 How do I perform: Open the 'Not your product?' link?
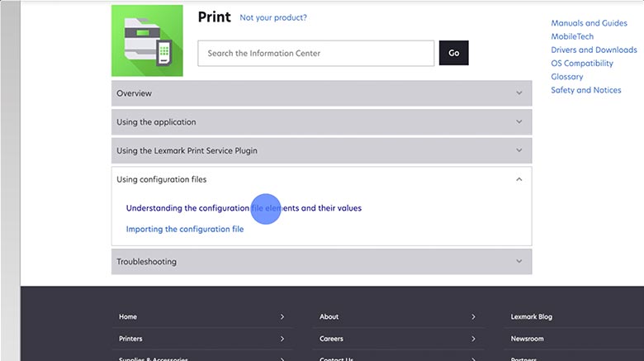pyautogui.click(x=272, y=17)
